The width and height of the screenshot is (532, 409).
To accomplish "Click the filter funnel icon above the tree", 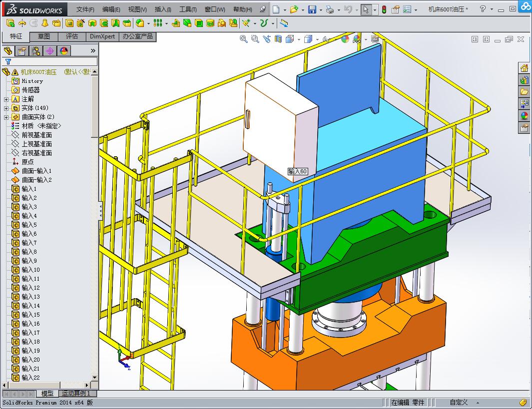I will [x=8, y=62].
